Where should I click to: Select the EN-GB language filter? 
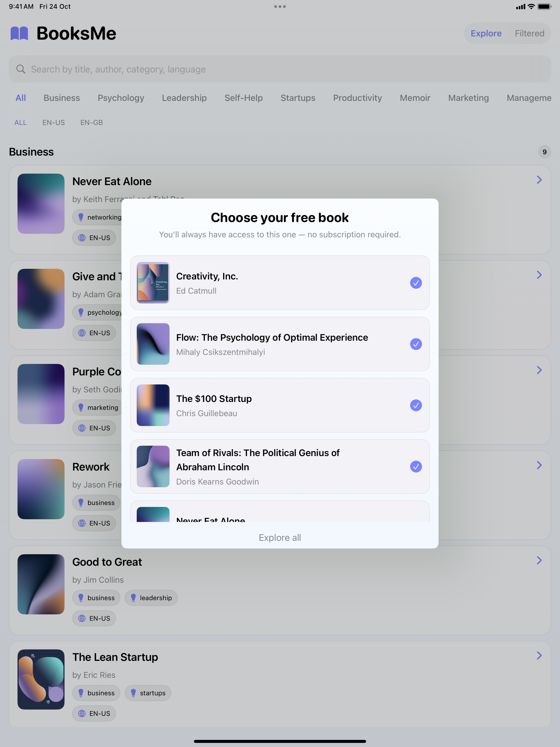[x=92, y=122]
